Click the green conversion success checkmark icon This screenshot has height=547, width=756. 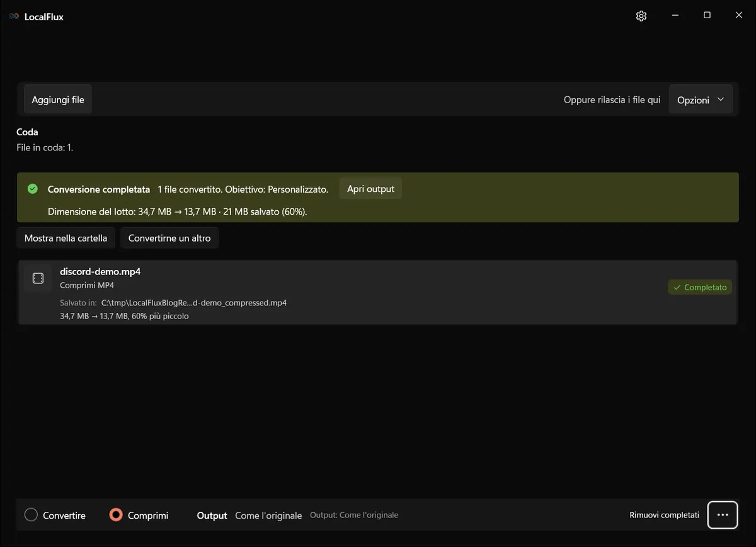tap(33, 189)
